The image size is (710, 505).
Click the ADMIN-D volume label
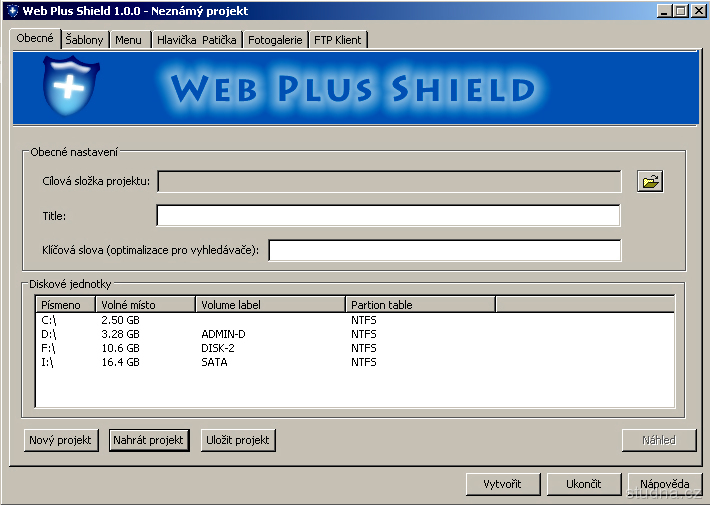click(x=223, y=334)
